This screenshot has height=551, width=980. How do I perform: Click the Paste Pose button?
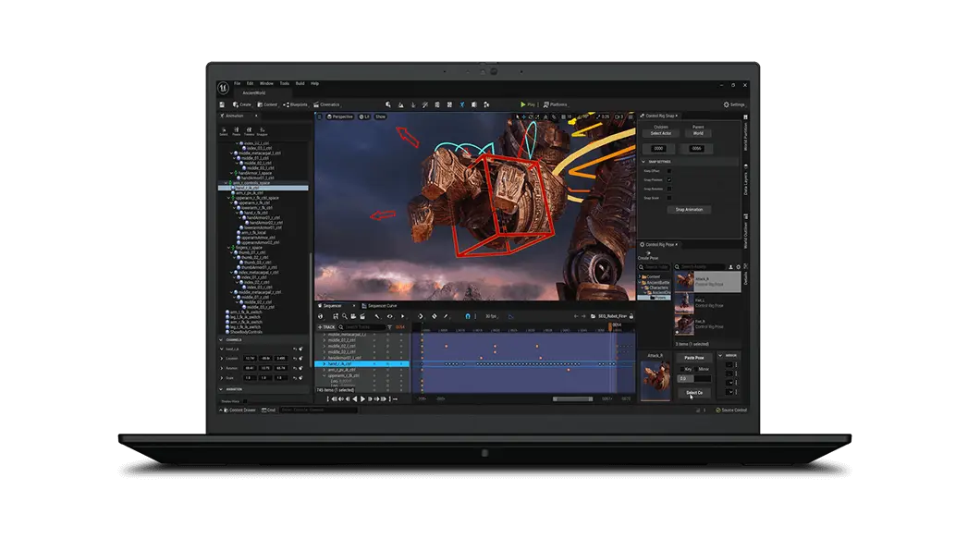694,357
